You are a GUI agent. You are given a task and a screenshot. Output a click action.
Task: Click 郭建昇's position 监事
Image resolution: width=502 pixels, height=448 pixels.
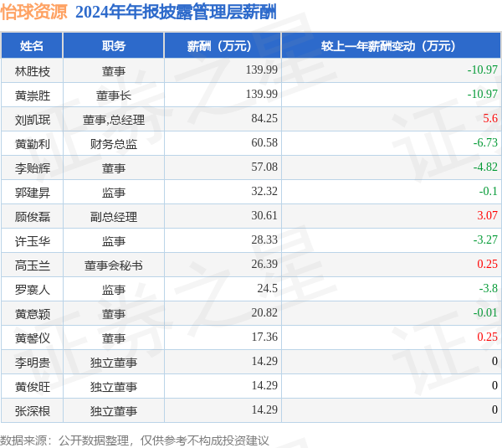(x=114, y=193)
